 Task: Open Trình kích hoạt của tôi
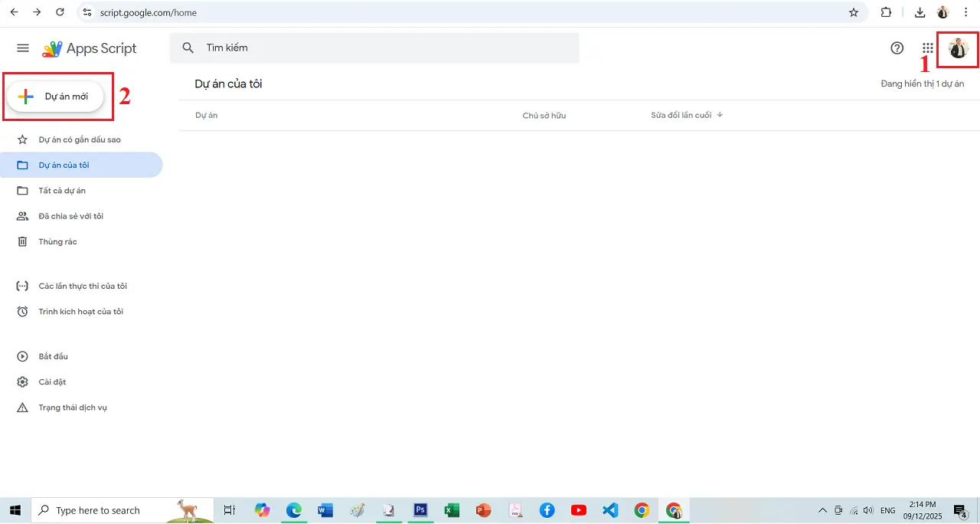80,312
